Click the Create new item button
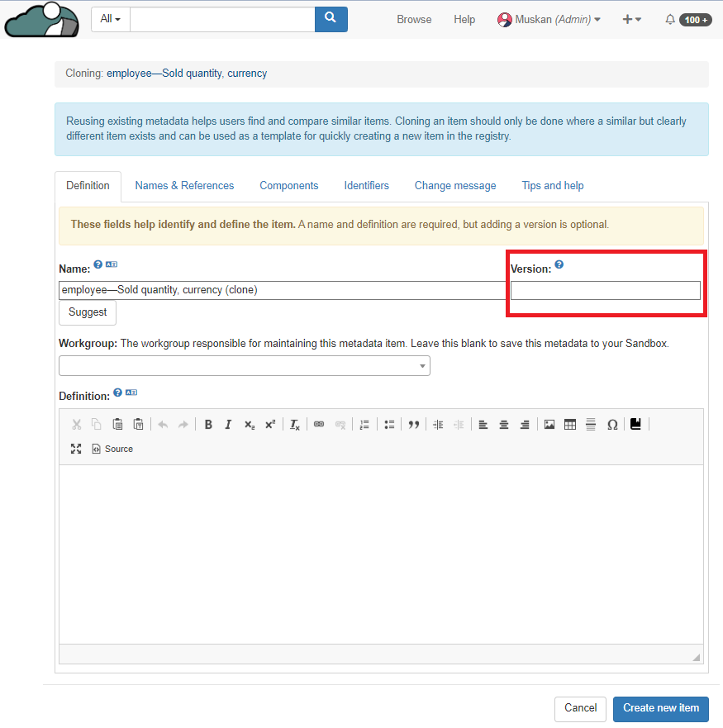This screenshot has width=723, height=728. pos(660,708)
